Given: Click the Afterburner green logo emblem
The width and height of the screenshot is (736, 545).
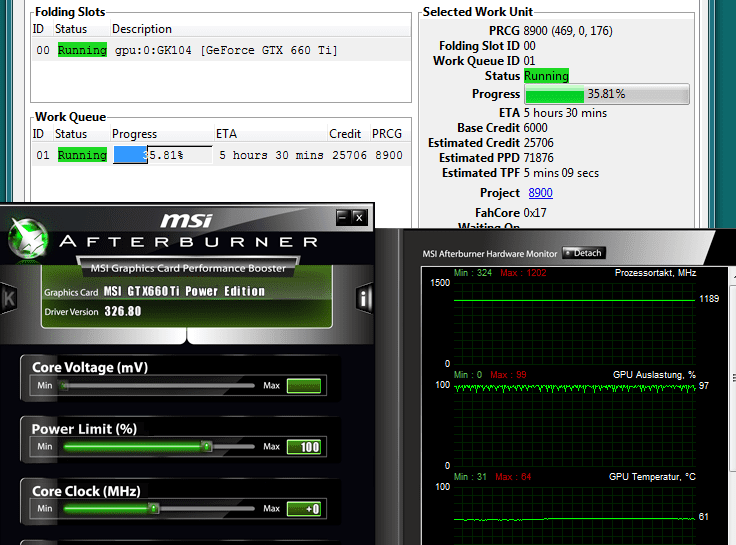Looking at the screenshot, I should click(28, 238).
